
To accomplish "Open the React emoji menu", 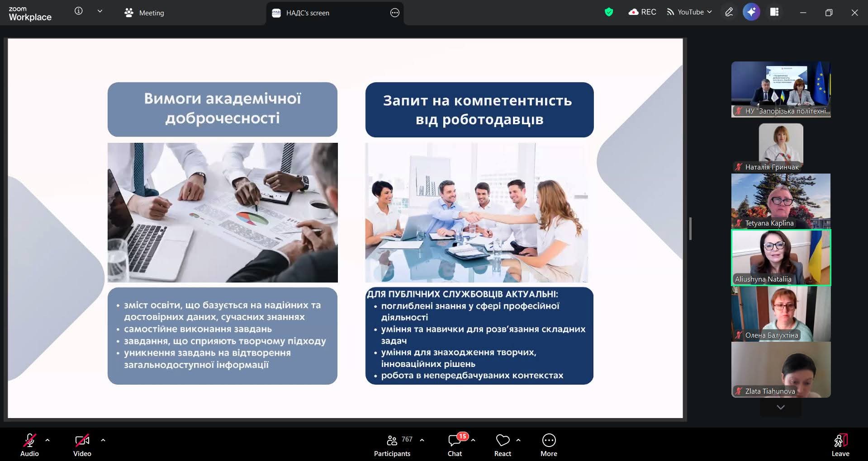I will pyautogui.click(x=503, y=445).
